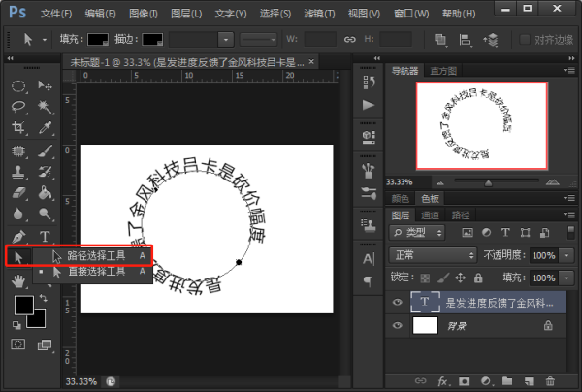This screenshot has height=392, width=582.
Task: Select the Lasso tool
Action: point(18,107)
